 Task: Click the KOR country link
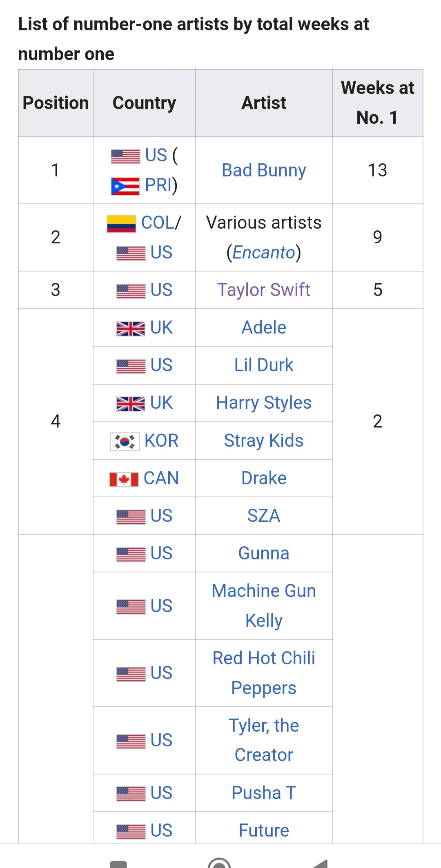pos(162,441)
